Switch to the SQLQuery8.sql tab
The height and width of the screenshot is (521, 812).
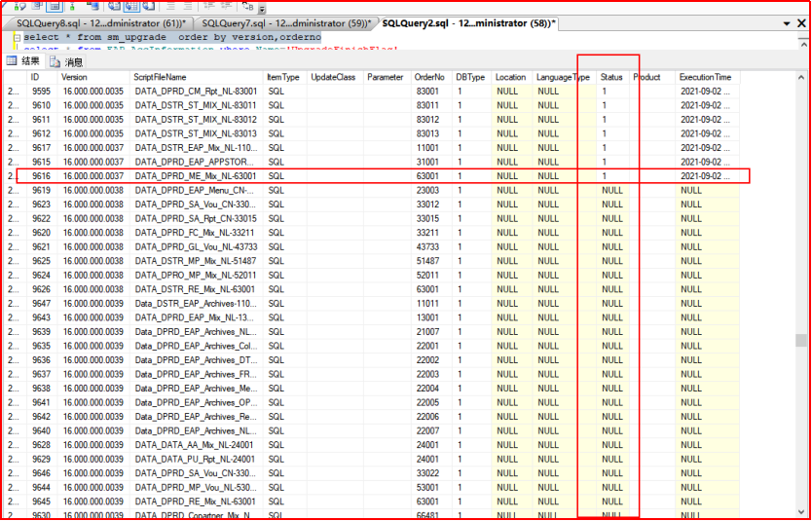pyautogui.click(x=97, y=22)
